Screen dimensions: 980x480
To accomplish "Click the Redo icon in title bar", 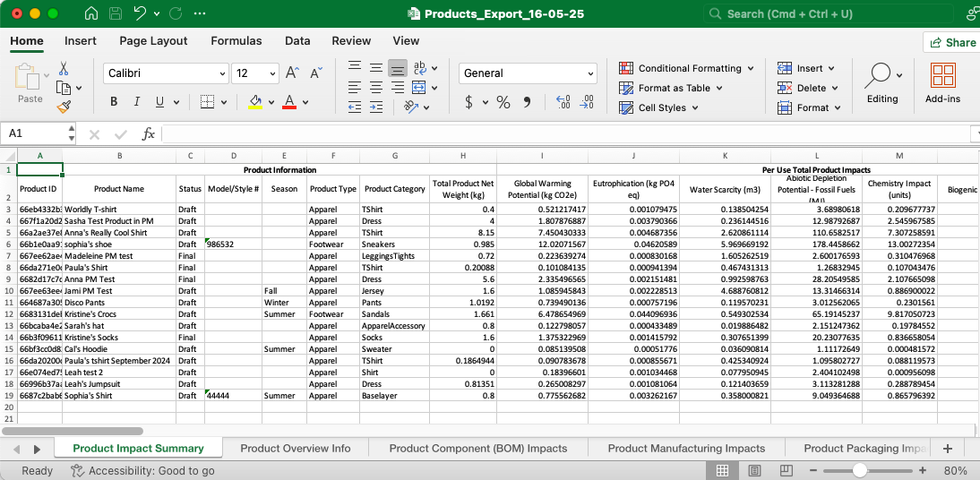I will (x=176, y=13).
